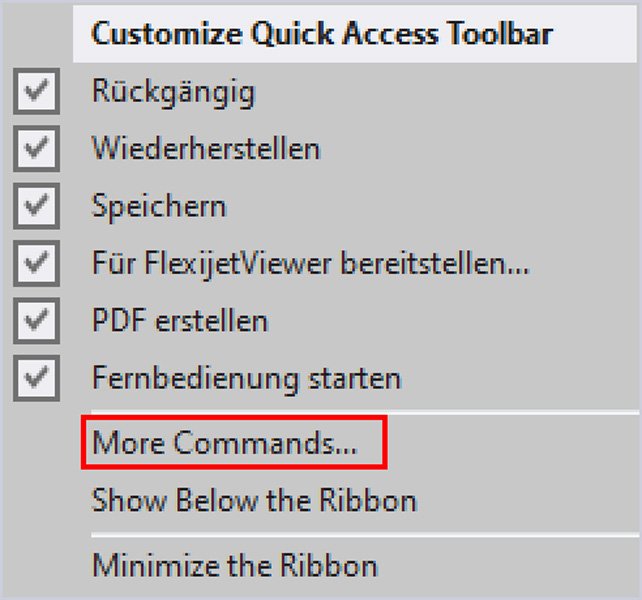Click the Customize Quick Access Toolbar header
This screenshot has height=600, width=642.
pos(322,33)
